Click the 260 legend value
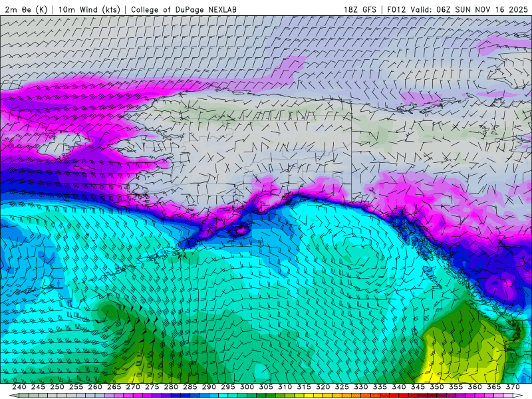 click(x=95, y=387)
